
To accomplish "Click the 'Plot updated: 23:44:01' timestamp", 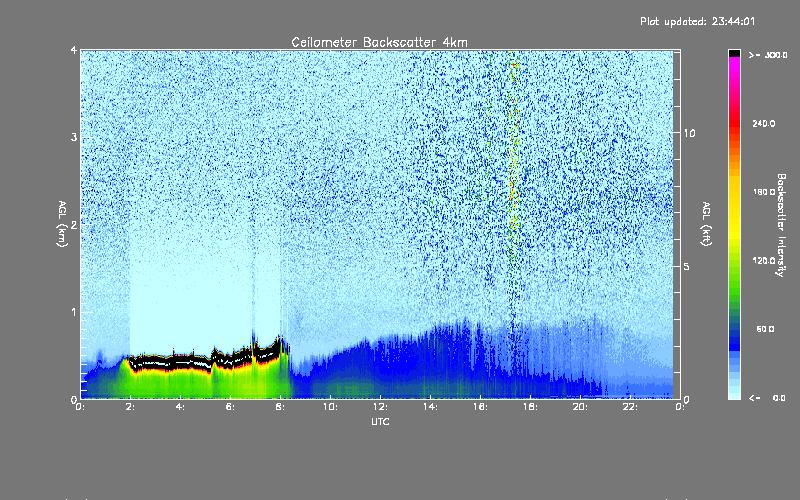I will click(697, 21).
